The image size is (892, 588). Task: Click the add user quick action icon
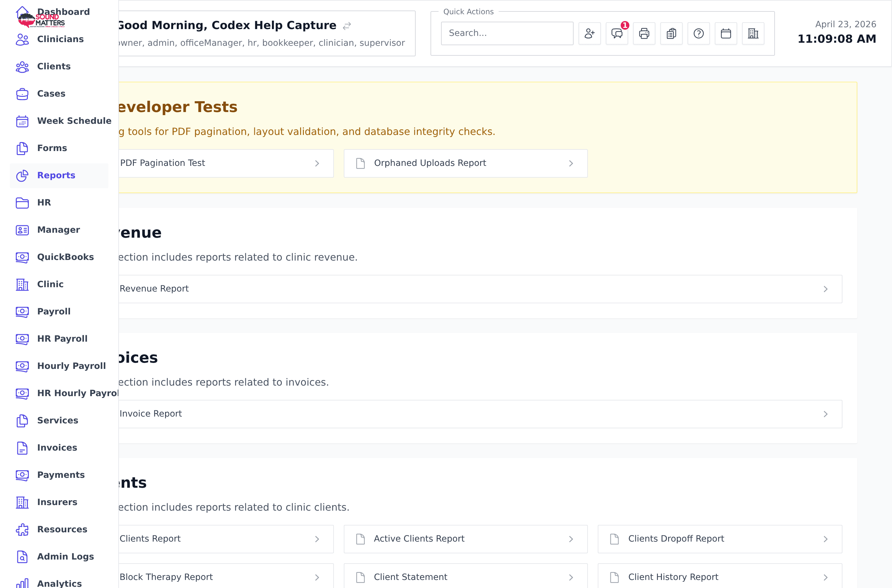click(x=589, y=33)
